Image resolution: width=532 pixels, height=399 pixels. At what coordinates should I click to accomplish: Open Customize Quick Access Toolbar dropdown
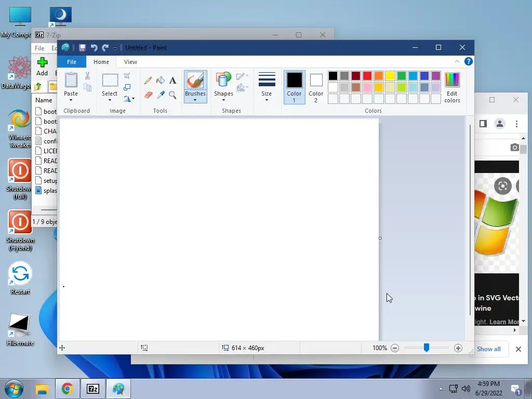pyautogui.click(x=115, y=48)
